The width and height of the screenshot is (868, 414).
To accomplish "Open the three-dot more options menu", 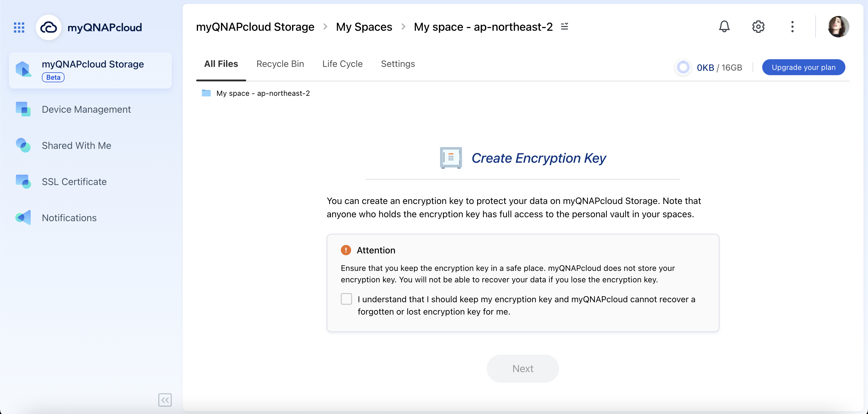I will click(x=792, y=27).
